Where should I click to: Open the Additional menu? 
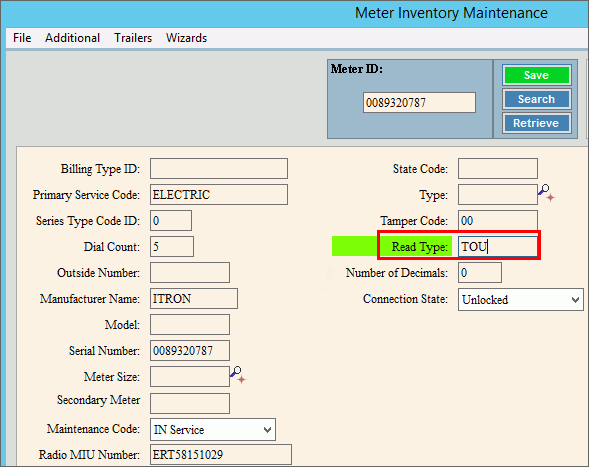[72, 38]
